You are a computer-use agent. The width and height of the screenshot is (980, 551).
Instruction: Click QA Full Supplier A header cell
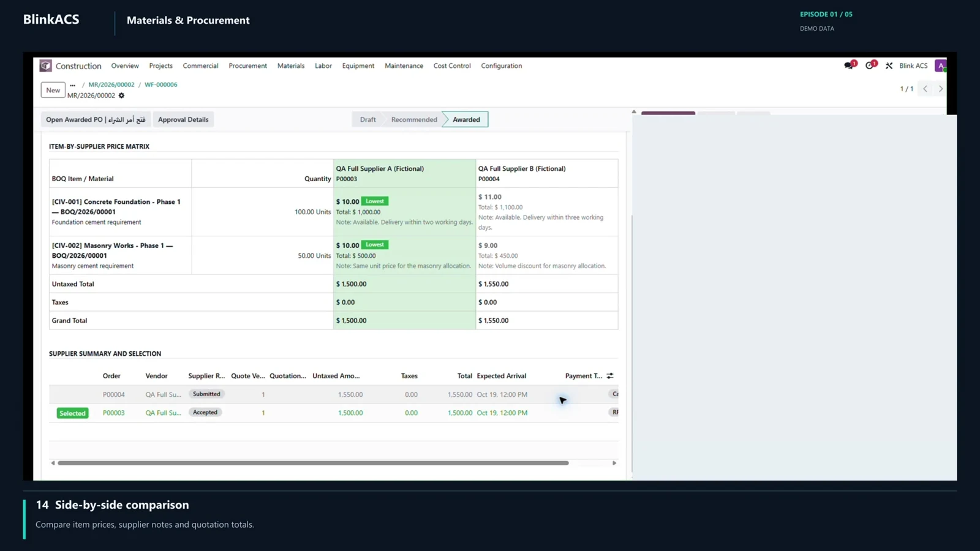pos(404,173)
